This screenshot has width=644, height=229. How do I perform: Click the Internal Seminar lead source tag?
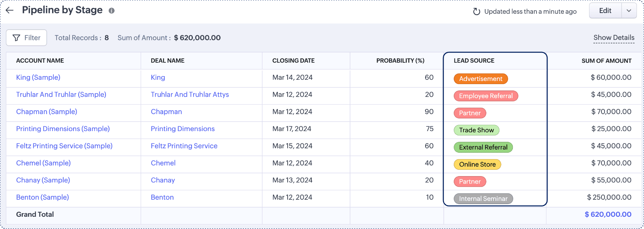pos(483,199)
